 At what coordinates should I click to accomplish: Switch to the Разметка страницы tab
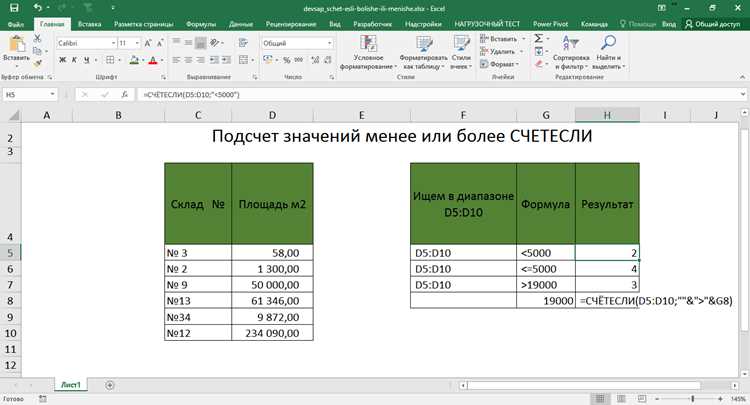143,24
